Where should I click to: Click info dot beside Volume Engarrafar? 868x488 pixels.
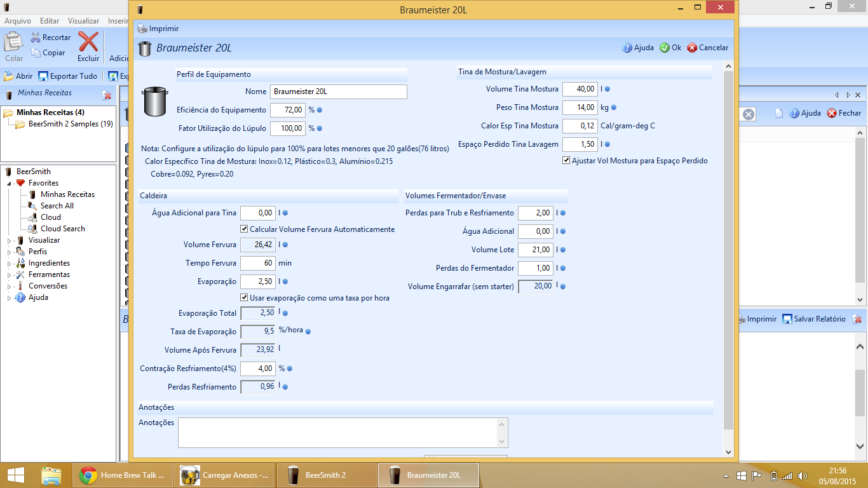(563, 287)
